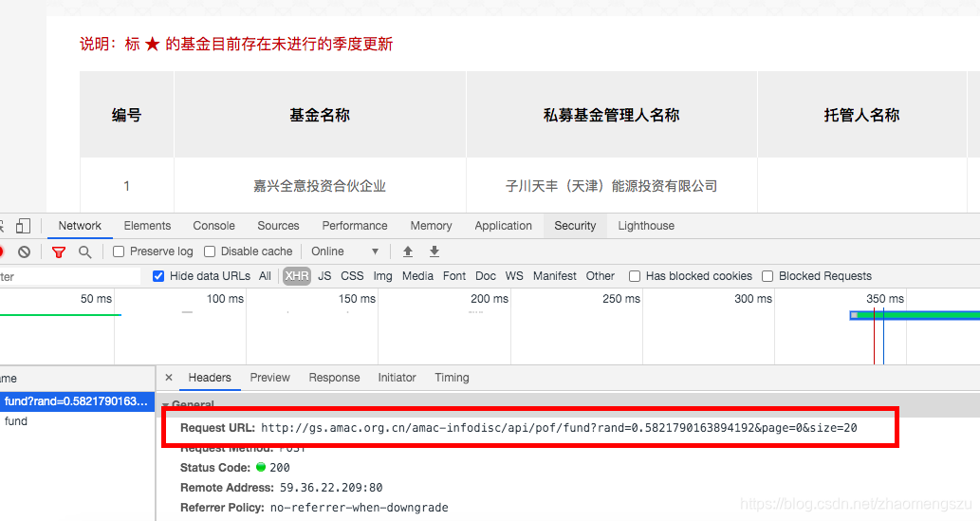This screenshot has height=521, width=980.
Task: Click the Remote Address 59.36.22.209:80 value
Action: click(x=331, y=488)
